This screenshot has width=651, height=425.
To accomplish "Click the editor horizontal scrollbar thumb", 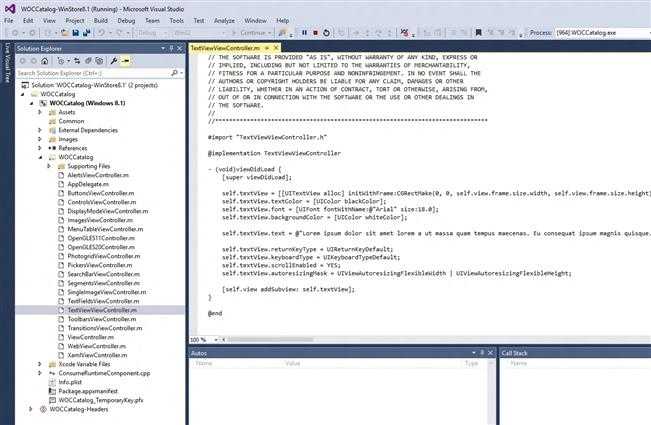I will point(270,340).
